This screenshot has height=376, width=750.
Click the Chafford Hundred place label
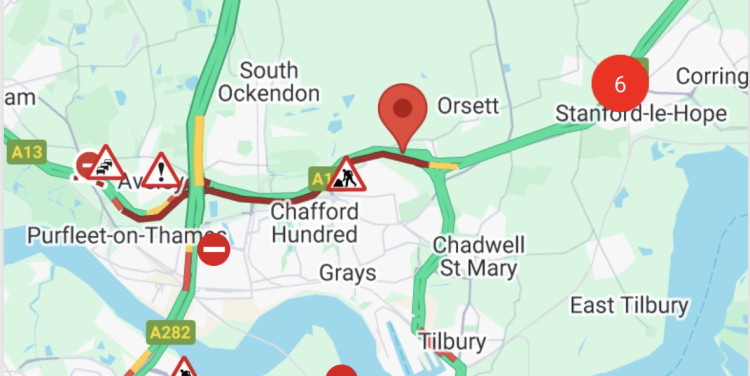tap(315, 223)
